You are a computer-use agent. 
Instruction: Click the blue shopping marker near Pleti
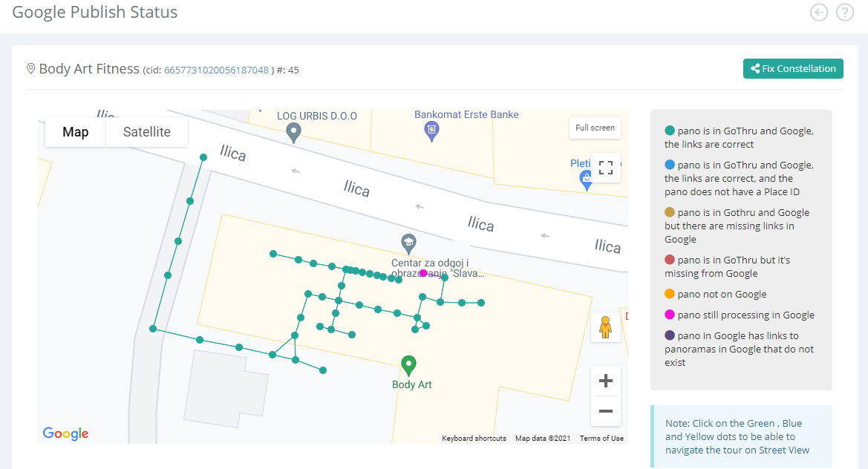point(585,180)
